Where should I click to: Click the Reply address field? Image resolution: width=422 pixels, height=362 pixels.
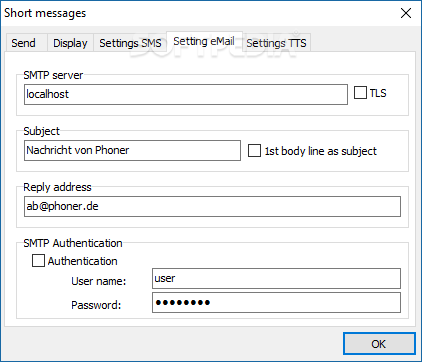click(x=212, y=206)
